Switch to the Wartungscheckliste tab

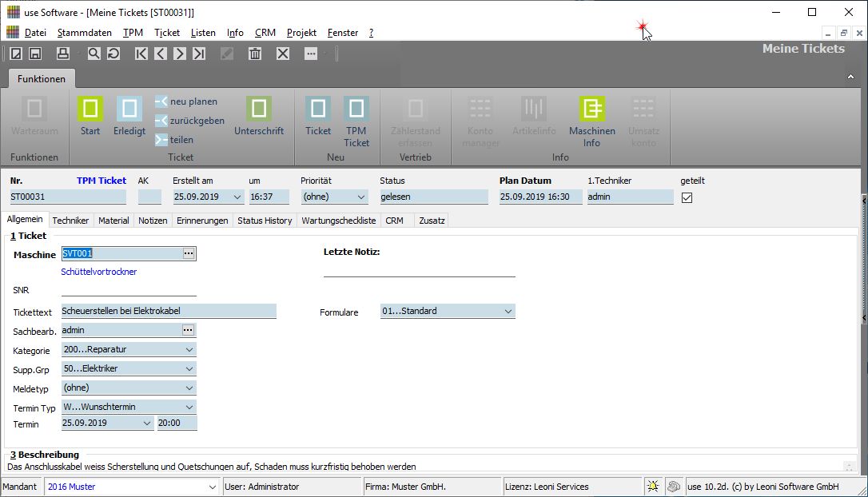tap(339, 221)
